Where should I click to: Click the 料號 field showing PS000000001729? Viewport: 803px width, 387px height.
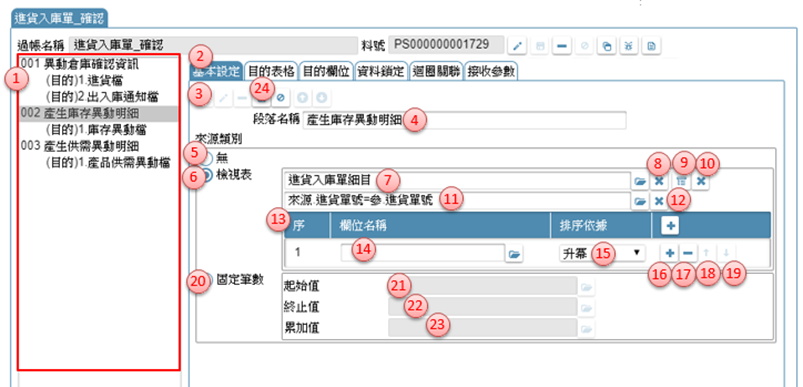(x=447, y=45)
